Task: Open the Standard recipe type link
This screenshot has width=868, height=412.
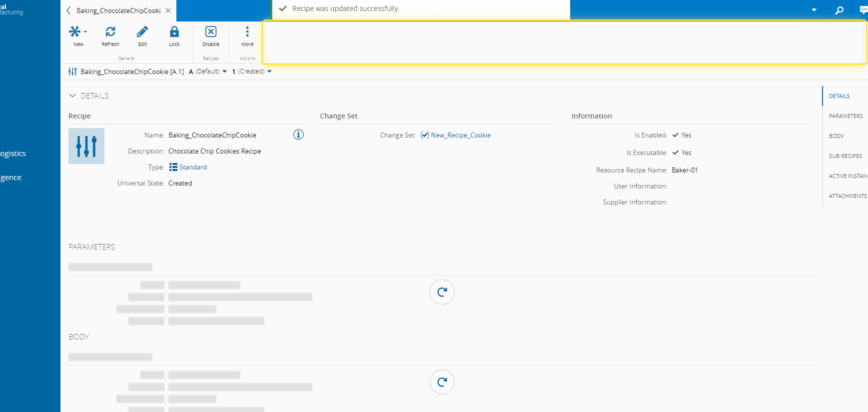Action: 193,167
